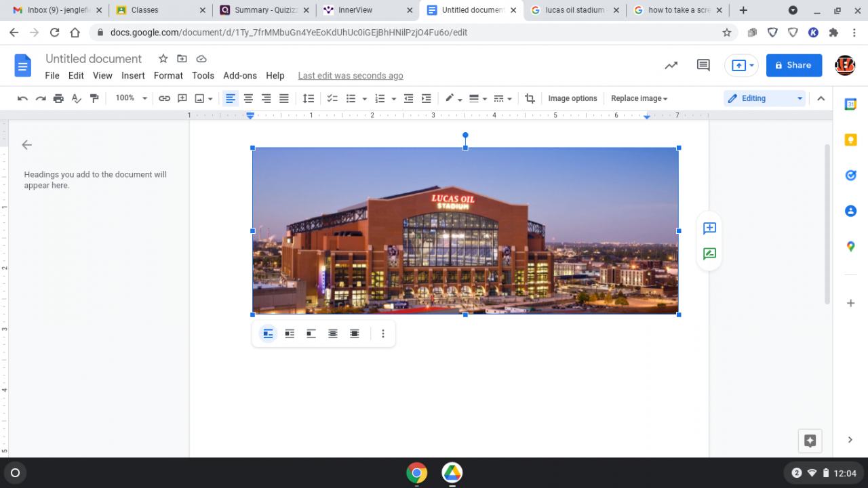Open the Editing mode dropdown

pyautogui.click(x=764, y=98)
